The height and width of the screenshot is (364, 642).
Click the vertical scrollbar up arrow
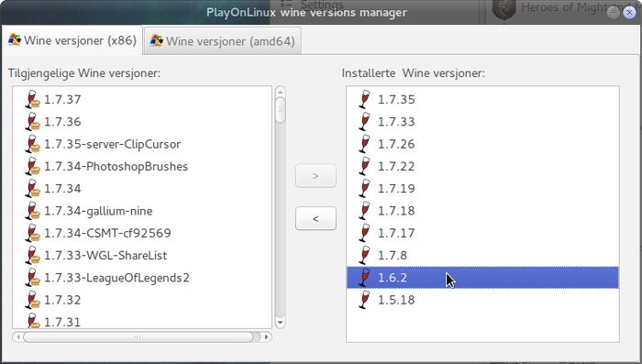coord(280,91)
